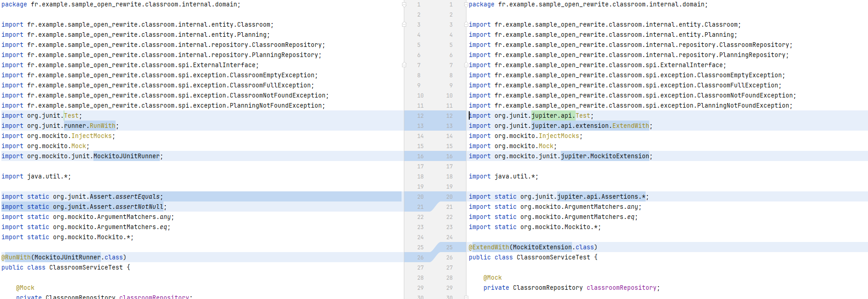Collapse the package fold marker in right pane
This screenshot has height=299, width=868.
pyautogui.click(x=466, y=5)
